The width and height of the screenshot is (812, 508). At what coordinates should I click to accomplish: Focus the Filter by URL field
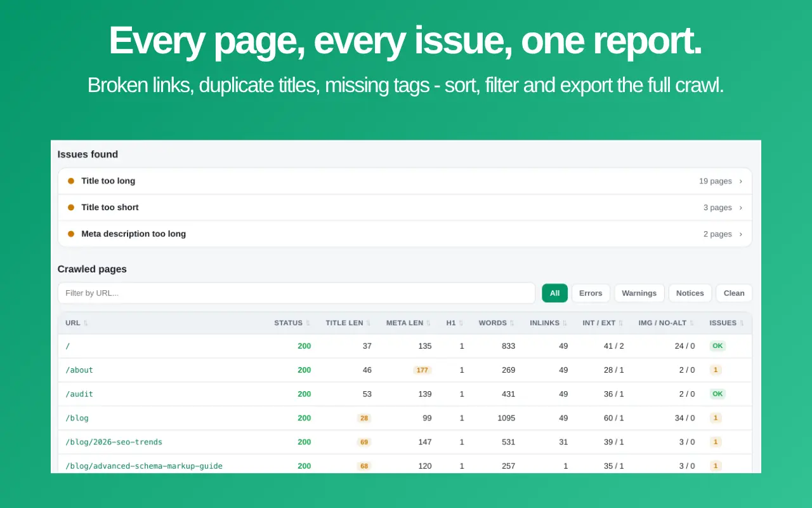click(x=296, y=293)
